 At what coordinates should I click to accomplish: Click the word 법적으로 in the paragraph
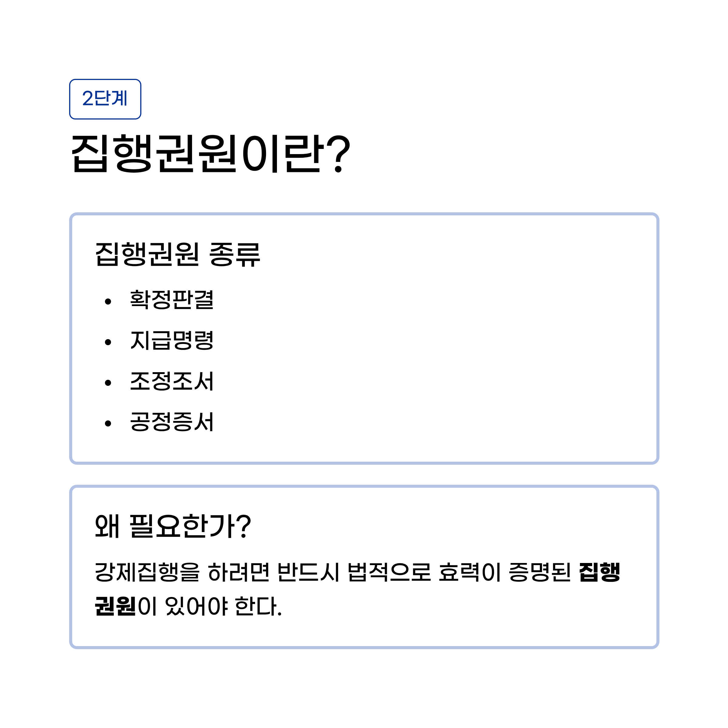point(389,572)
